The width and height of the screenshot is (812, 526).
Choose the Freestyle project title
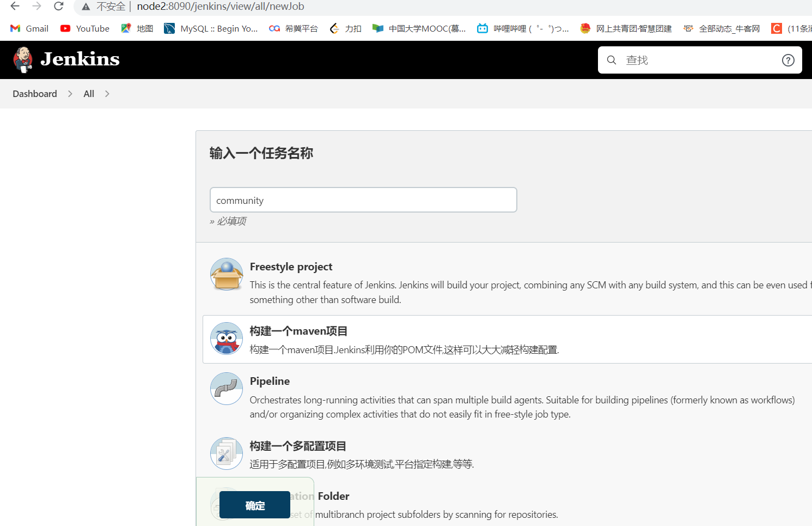pyautogui.click(x=291, y=267)
